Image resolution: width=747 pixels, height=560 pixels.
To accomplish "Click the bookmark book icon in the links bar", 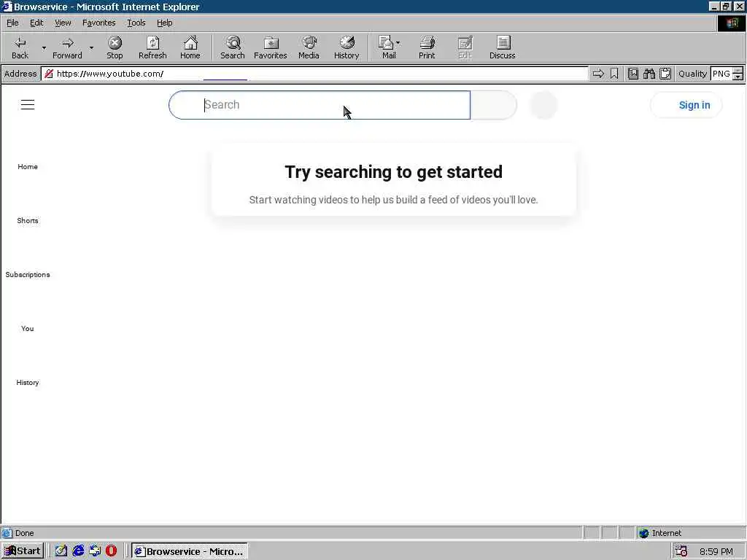I will click(x=632, y=74).
